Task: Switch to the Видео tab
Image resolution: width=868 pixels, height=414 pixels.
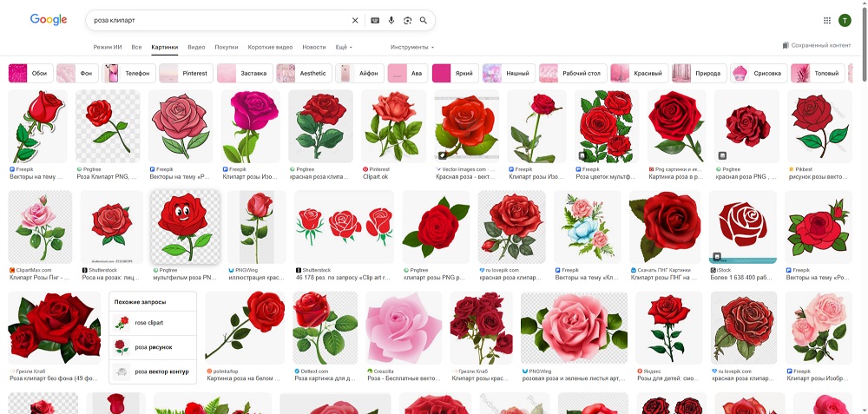Action: 196,47
